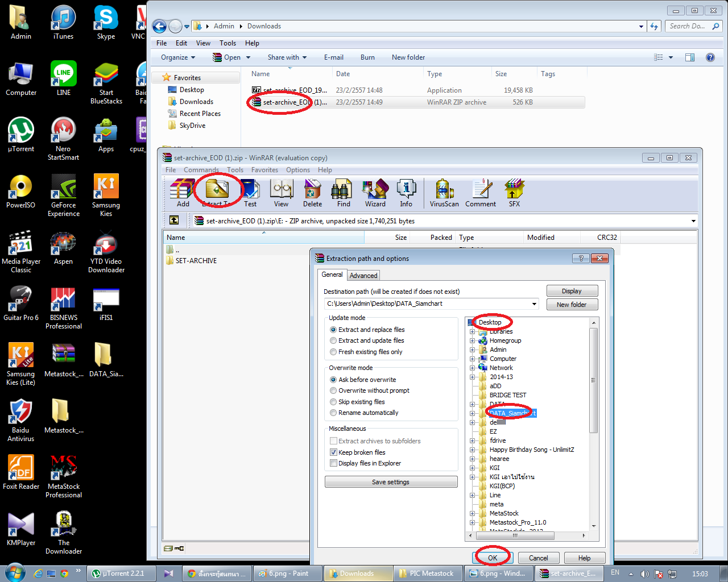This screenshot has width=728, height=582.
Task: Open Explorer's View menu
Action: click(x=203, y=43)
